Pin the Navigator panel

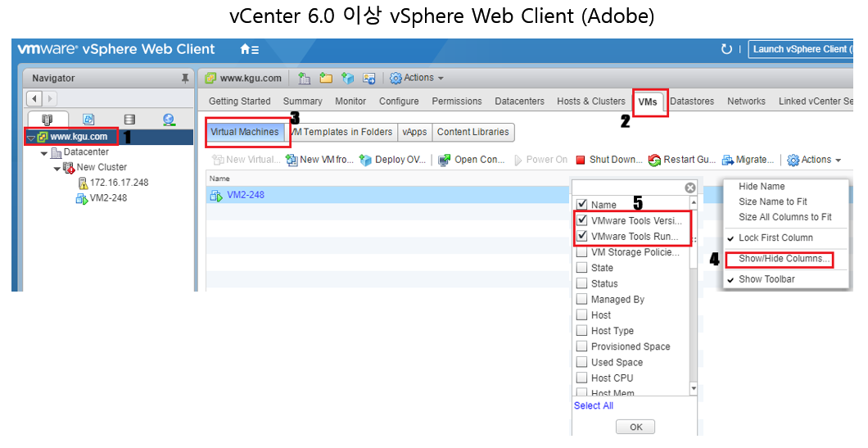[185, 79]
